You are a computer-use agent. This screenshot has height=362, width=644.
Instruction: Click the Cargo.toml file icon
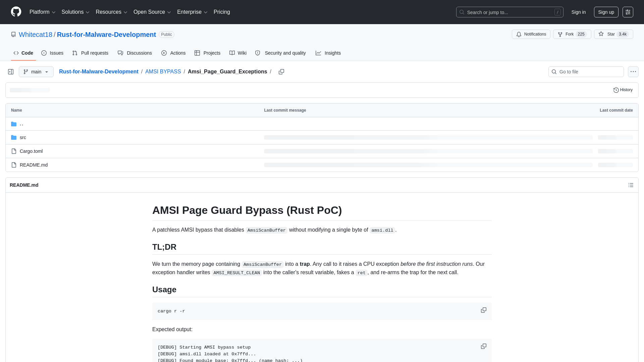[x=14, y=151]
